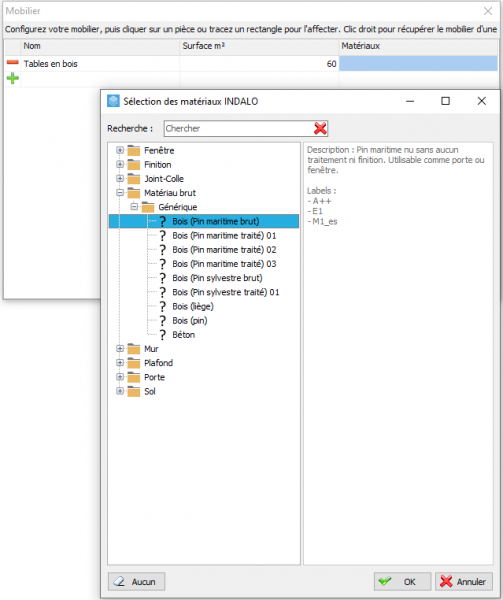Click the Fenêtre folder icon
The height and width of the screenshot is (600, 503).
(133, 150)
